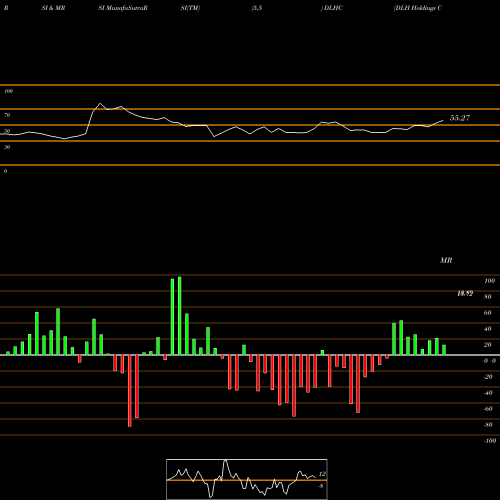Image resolution: width=500 pixels, height=500 pixels.
Task: Click the 'MR' label above the histogram
Action: [x=446, y=260]
